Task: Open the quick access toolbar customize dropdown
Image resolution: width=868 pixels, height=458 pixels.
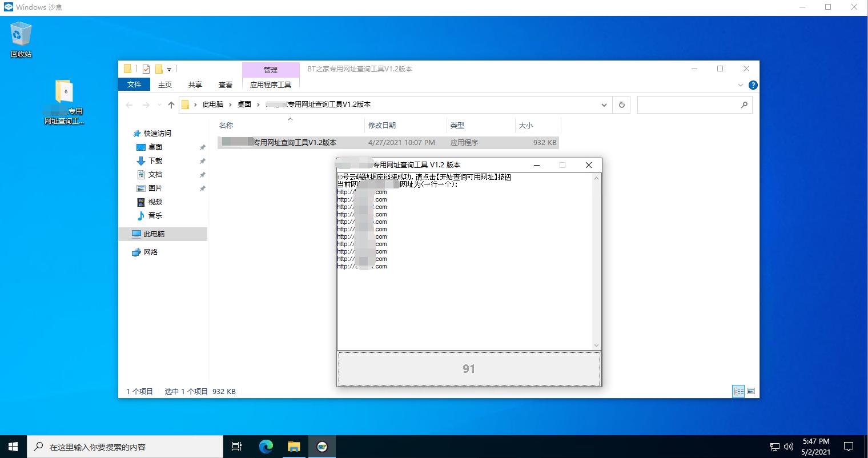Action: 170,69
